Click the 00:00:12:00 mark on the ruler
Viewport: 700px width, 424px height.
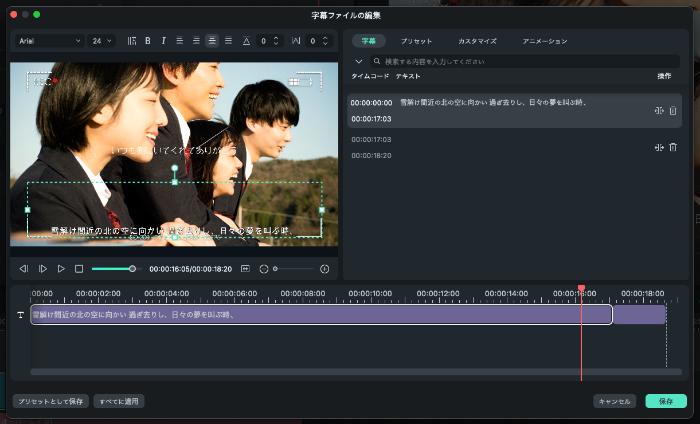(x=438, y=293)
